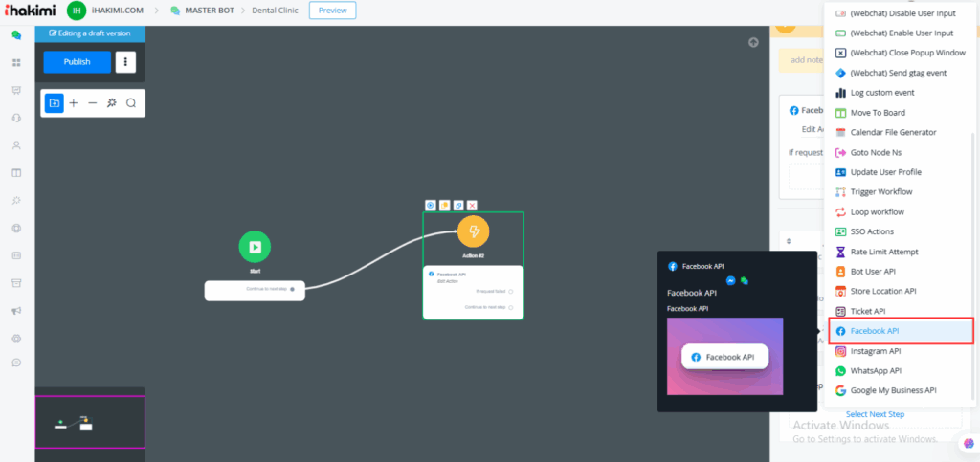Screen dimensions: 980x462
Task: Click the green Start node play icon
Action: coord(255,247)
